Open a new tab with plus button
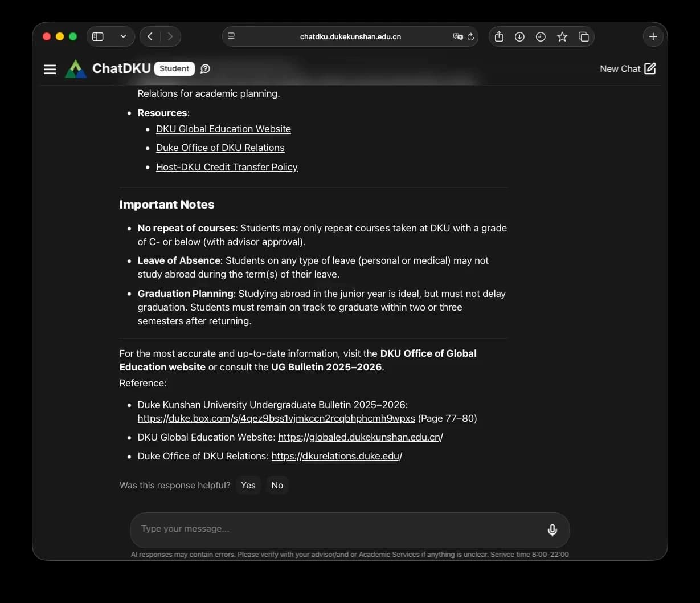The width and height of the screenshot is (700, 603). [x=653, y=36]
